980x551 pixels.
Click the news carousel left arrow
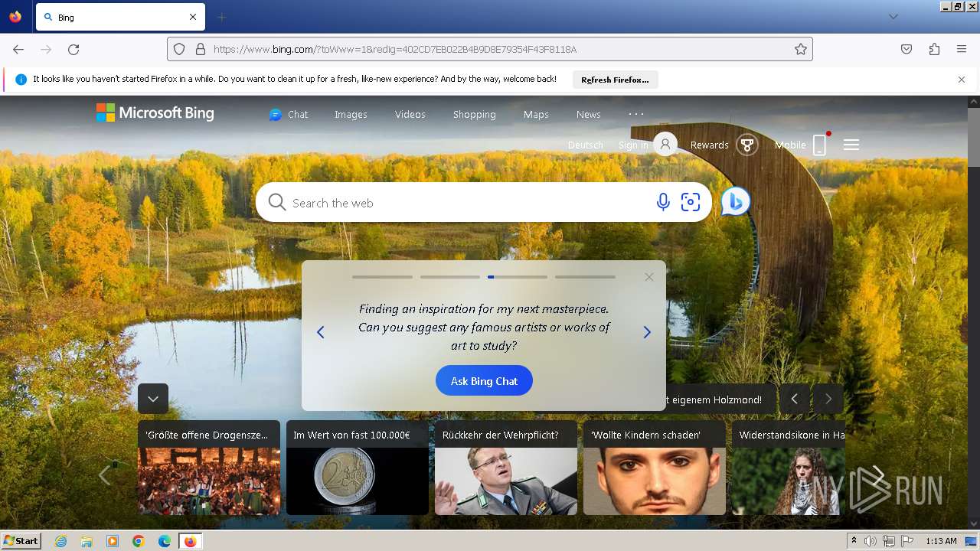[105, 474]
